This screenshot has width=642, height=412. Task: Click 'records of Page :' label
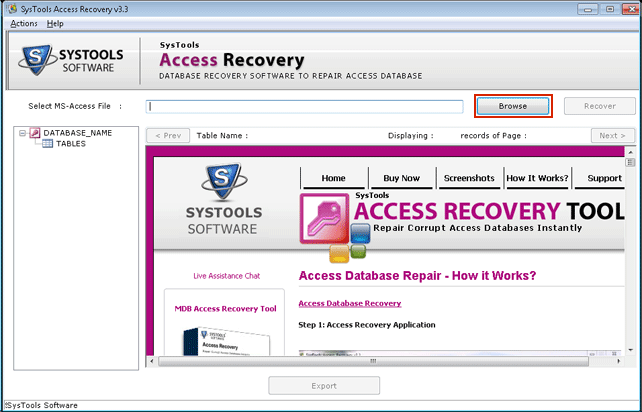pyautogui.click(x=493, y=136)
